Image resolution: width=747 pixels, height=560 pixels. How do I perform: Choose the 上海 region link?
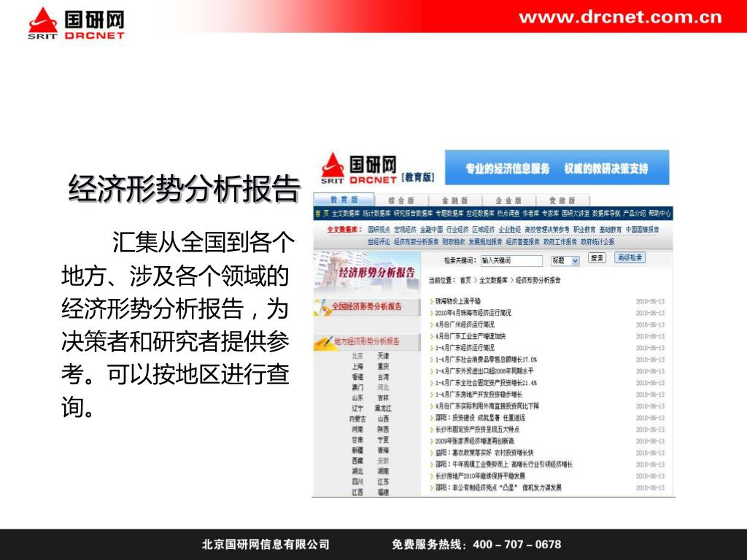357,367
